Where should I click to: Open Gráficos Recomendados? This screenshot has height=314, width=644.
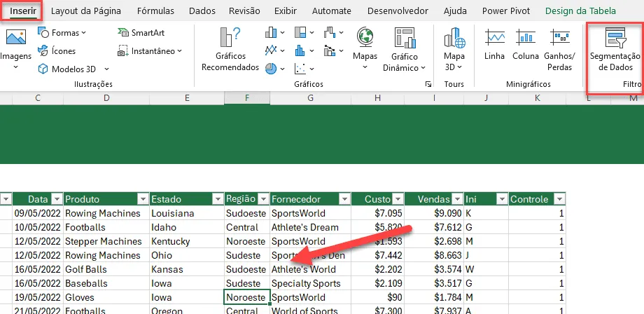pyautogui.click(x=230, y=49)
